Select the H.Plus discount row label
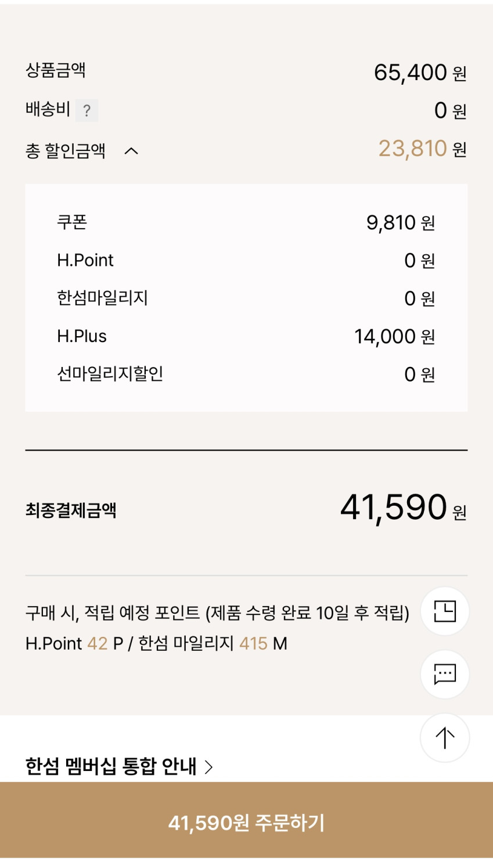The width and height of the screenshot is (493, 868). tap(82, 336)
